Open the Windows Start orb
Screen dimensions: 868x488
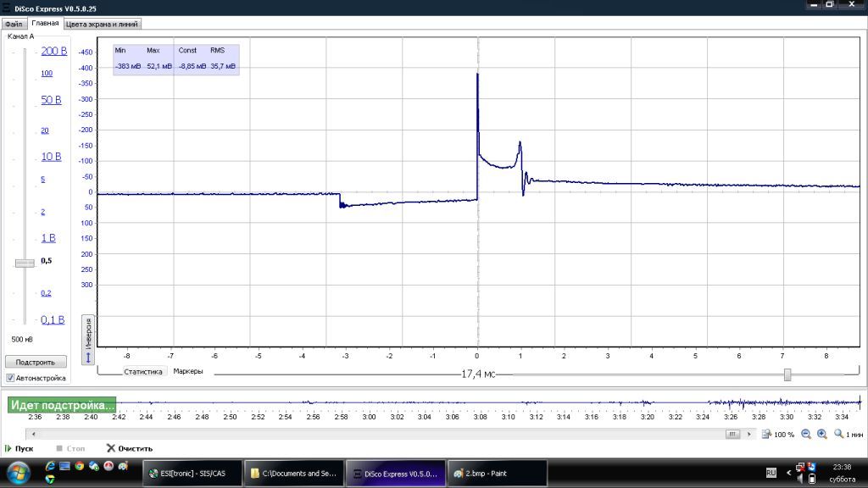[18, 474]
